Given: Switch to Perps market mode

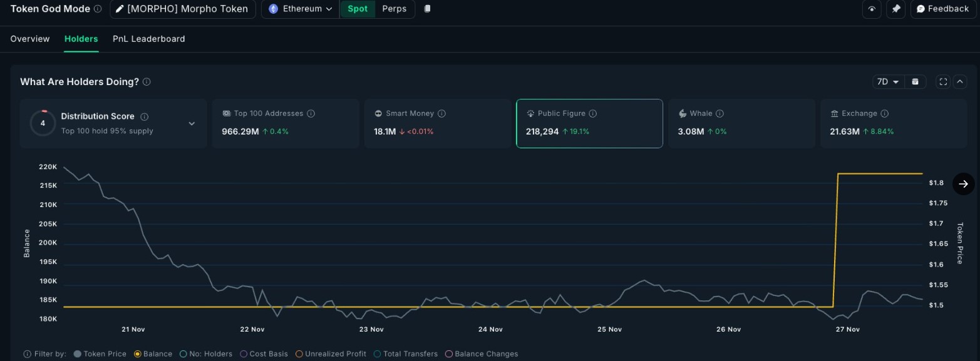Looking at the screenshot, I should [394, 9].
